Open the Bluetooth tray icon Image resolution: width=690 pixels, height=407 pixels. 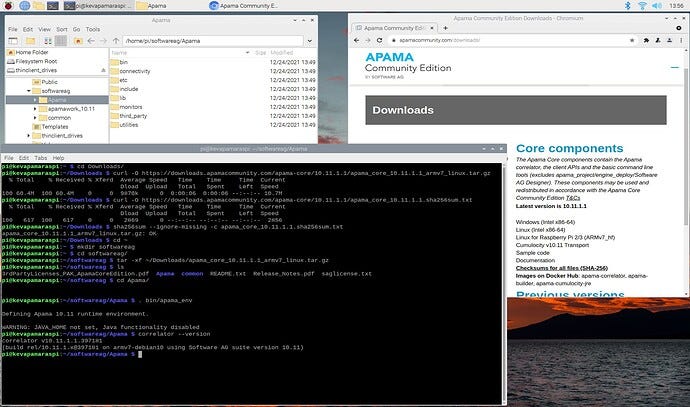point(628,6)
